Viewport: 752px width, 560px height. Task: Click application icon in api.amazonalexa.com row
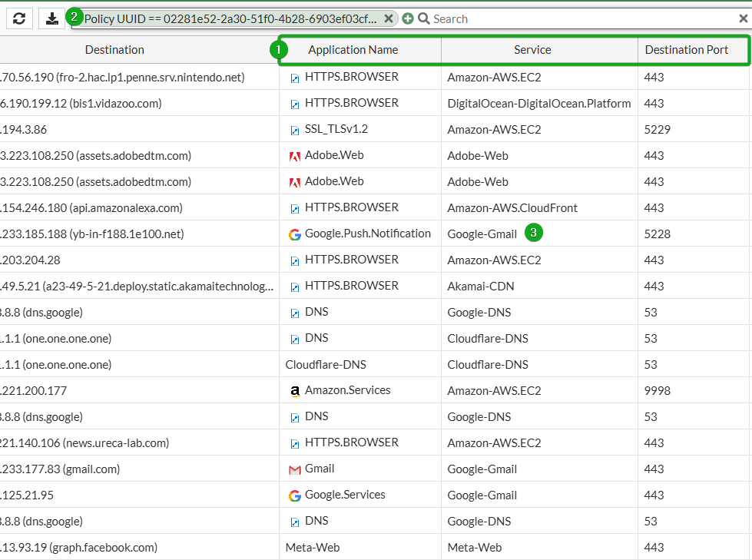click(294, 209)
